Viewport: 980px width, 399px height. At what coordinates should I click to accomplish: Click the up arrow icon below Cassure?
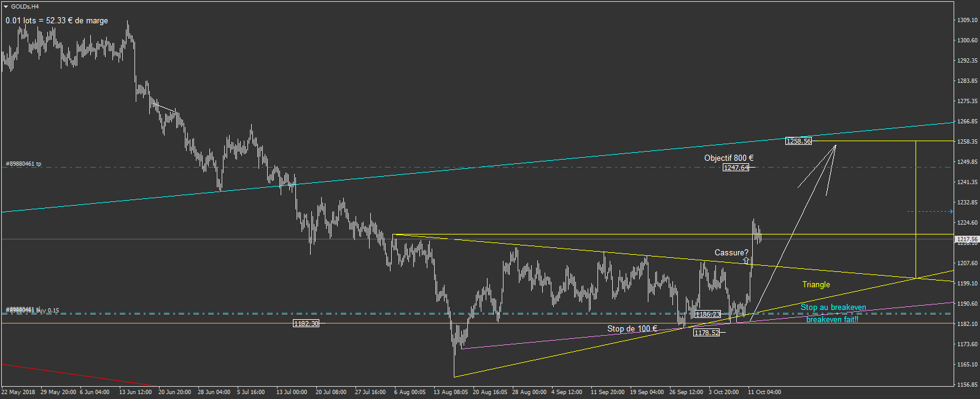(746, 261)
